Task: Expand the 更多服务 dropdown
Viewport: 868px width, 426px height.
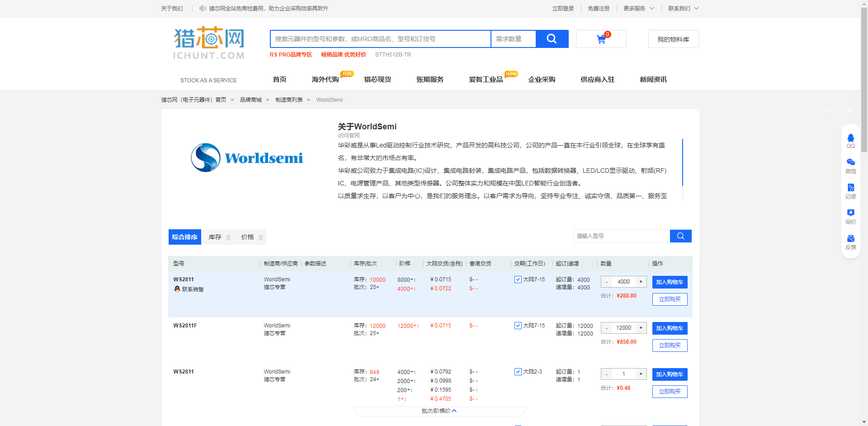Action: tap(638, 8)
